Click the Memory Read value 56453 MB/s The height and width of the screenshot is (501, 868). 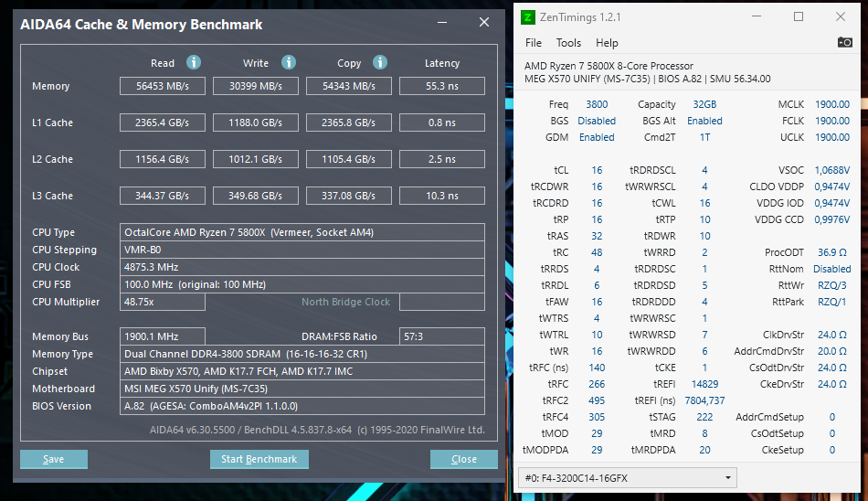coord(163,86)
